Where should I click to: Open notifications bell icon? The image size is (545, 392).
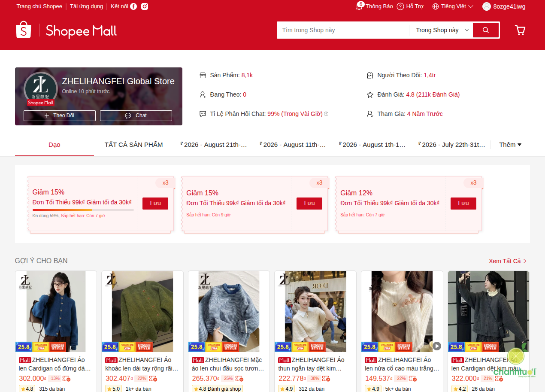click(x=359, y=6)
